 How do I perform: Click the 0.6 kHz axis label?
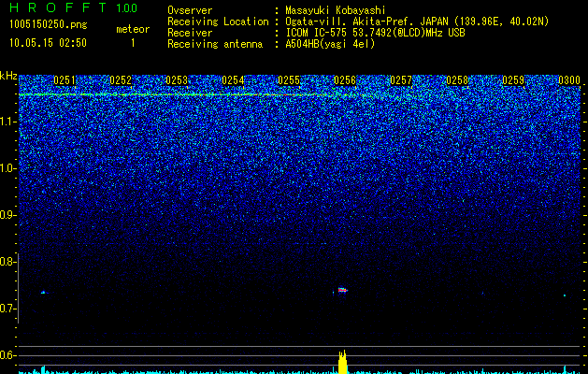(x=8, y=355)
